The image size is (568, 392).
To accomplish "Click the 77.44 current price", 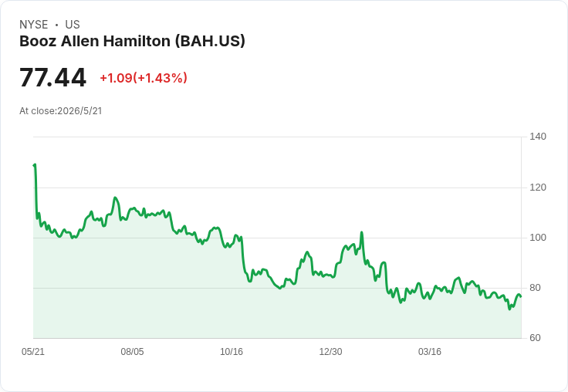I will (x=53, y=77).
